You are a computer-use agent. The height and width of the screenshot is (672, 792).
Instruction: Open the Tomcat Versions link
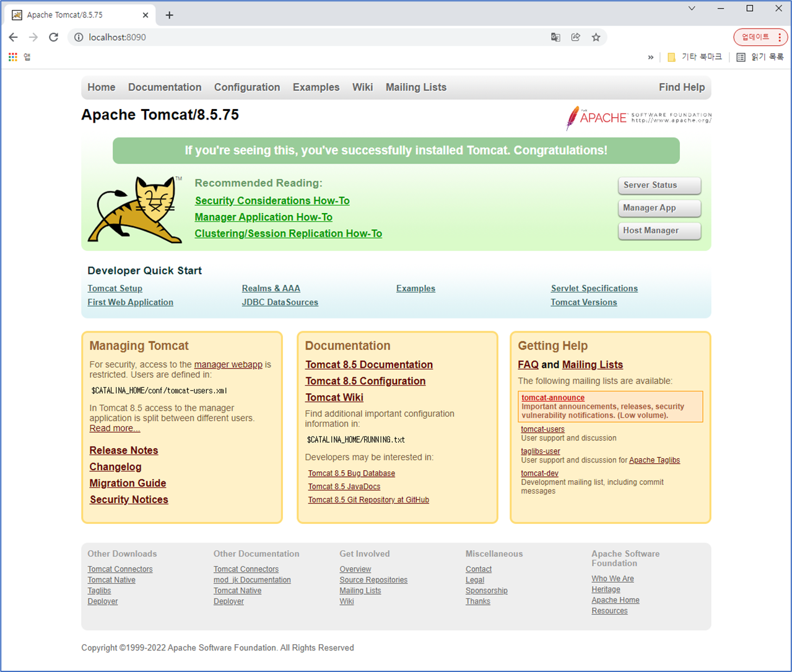(583, 302)
